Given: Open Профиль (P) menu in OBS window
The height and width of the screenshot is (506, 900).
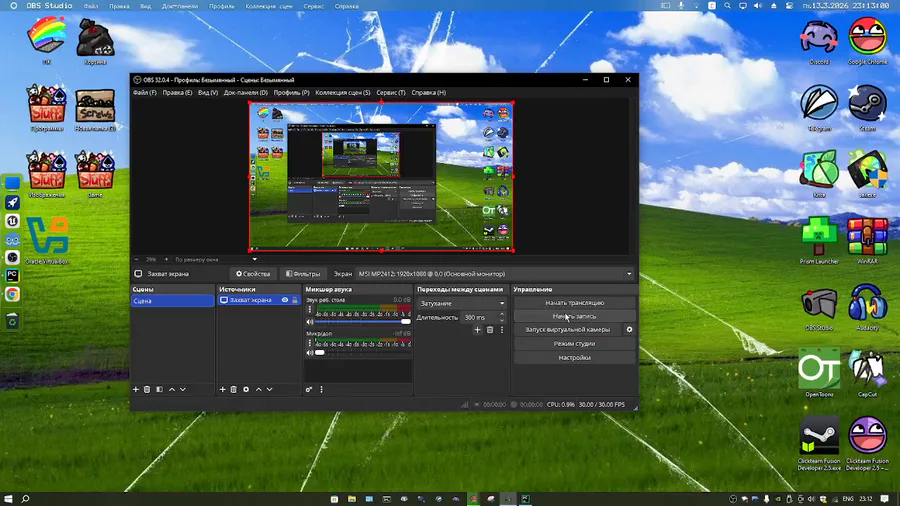Looking at the screenshot, I should [292, 92].
